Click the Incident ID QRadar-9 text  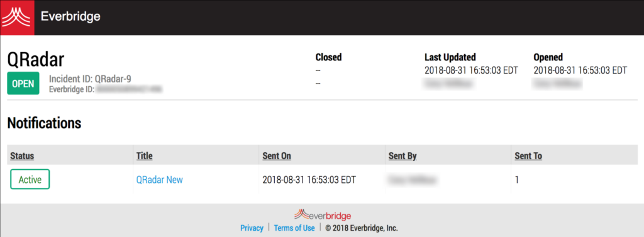(91, 79)
